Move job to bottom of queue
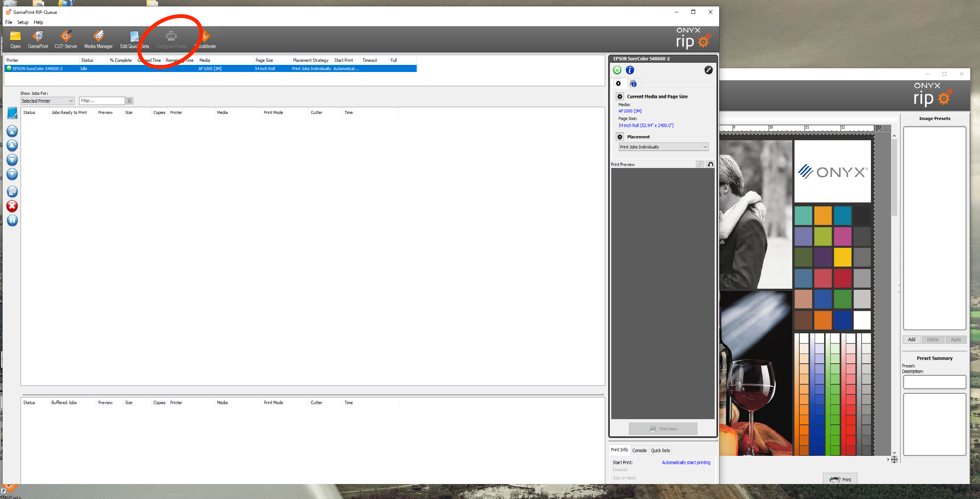 [12, 174]
